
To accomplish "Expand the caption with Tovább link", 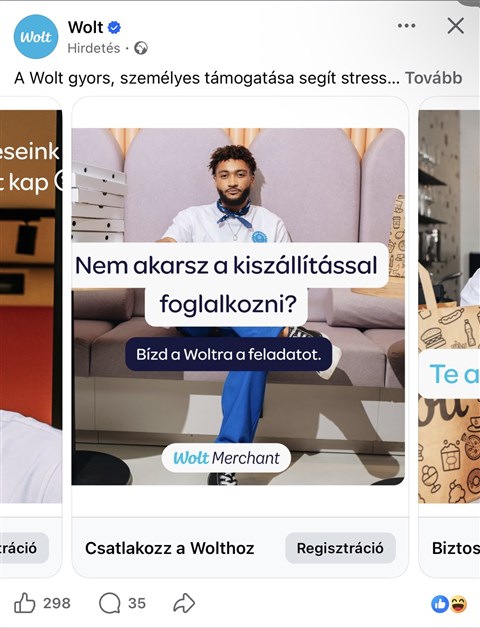I will pos(434,78).
